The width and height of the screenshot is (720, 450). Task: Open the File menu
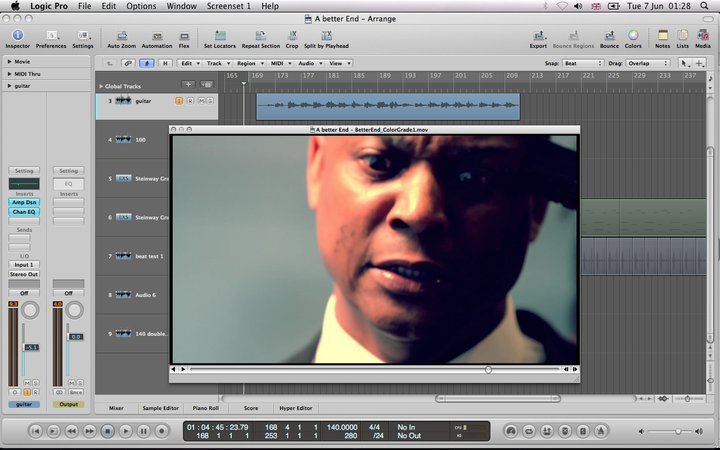coord(84,6)
